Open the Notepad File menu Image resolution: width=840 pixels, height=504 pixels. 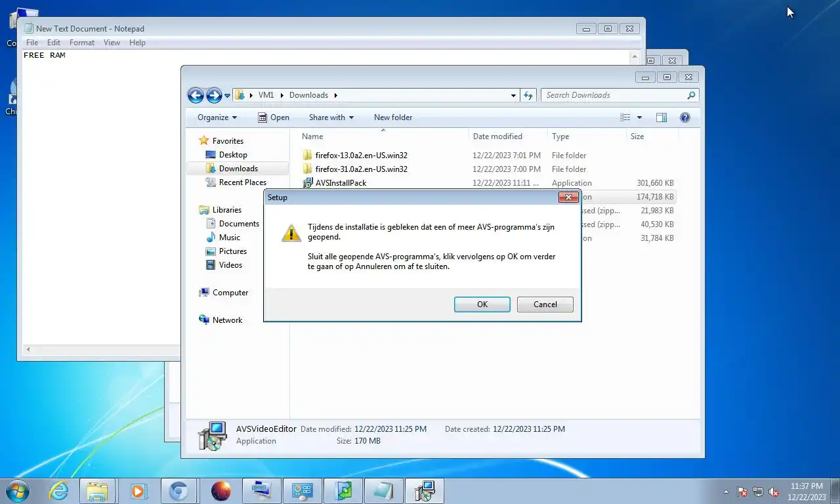coord(32,43)
